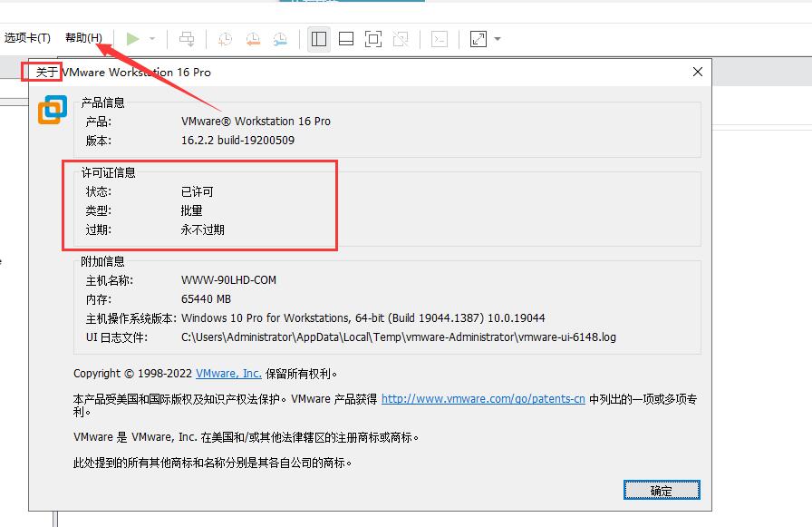Click the host name WWW-90LHD-COM
812x527 pixels.
tap(229, 280)
